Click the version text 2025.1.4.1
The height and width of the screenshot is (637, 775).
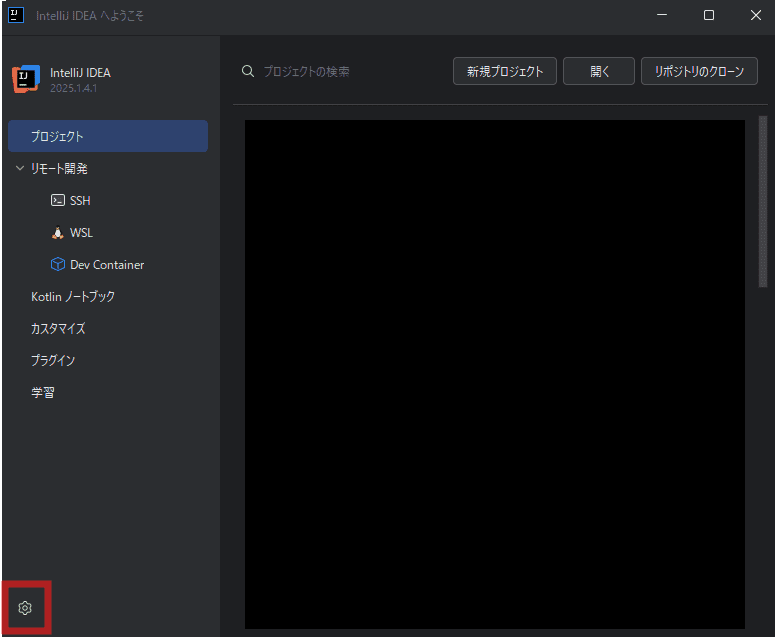pyautogui.click(x=74, y=88)
